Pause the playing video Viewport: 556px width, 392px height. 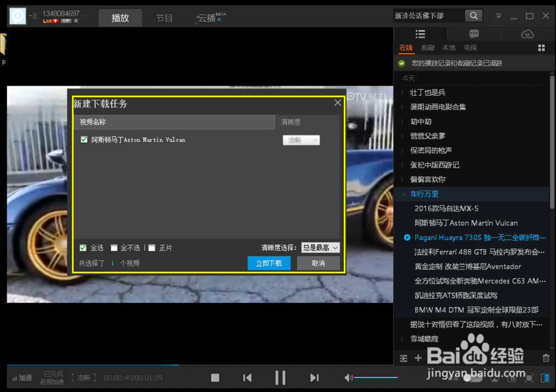pos(280,378)
